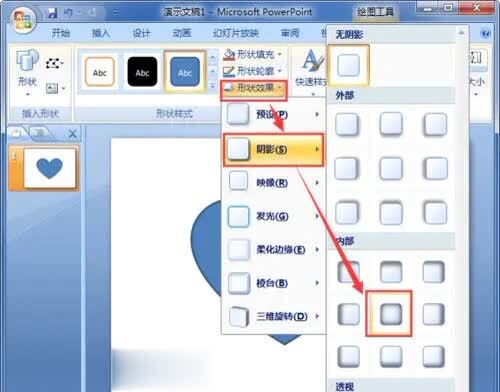Viewport: 500px width, 392px height.
Task: Open the 形状 shapes gallery
Action: (27, 72)
